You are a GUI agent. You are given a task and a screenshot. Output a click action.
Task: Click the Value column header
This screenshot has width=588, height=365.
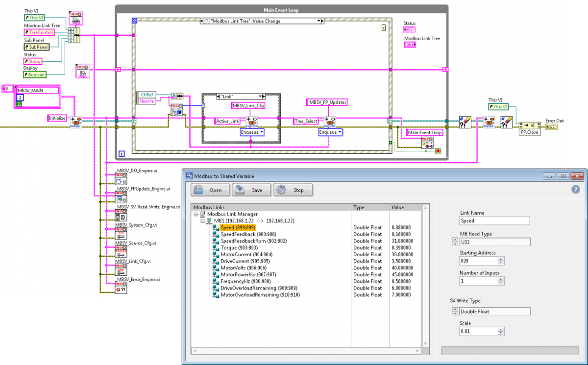(406, 207)
